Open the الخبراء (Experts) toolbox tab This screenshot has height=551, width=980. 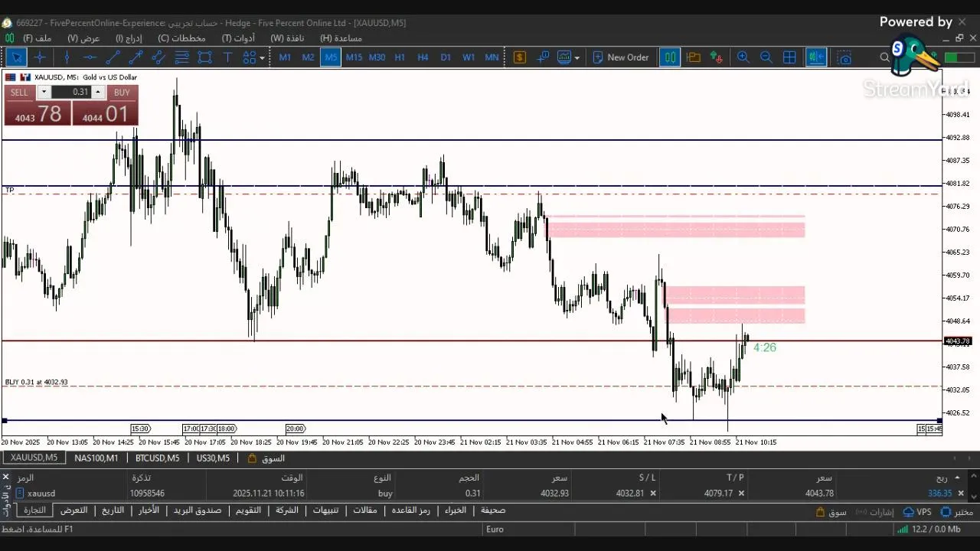pos(456,510)
